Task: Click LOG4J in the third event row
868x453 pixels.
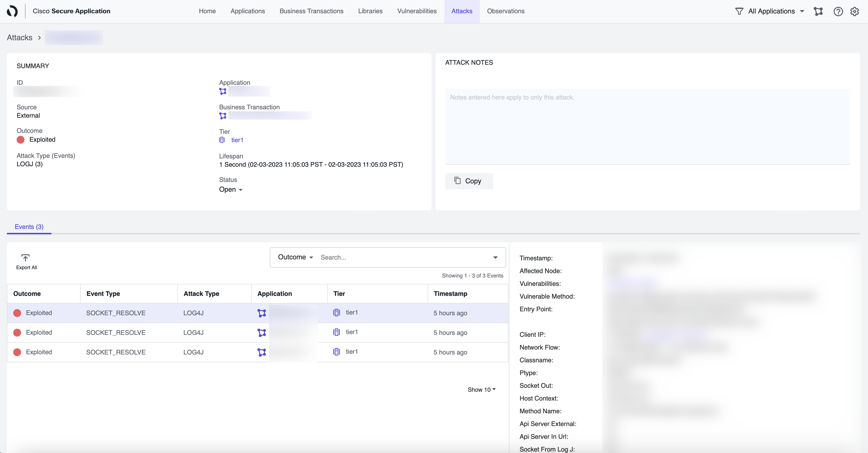Action: click(193, 352)
